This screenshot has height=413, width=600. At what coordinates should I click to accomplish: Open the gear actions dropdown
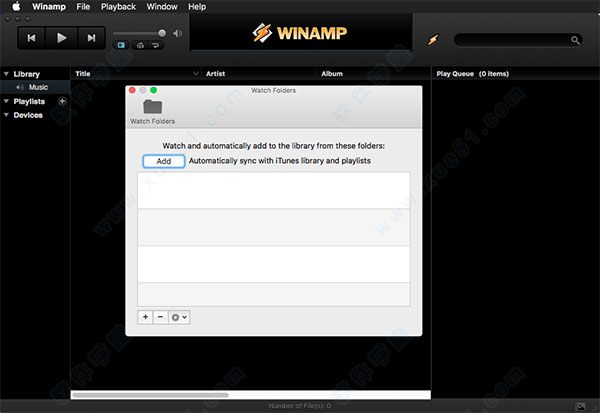179,317
